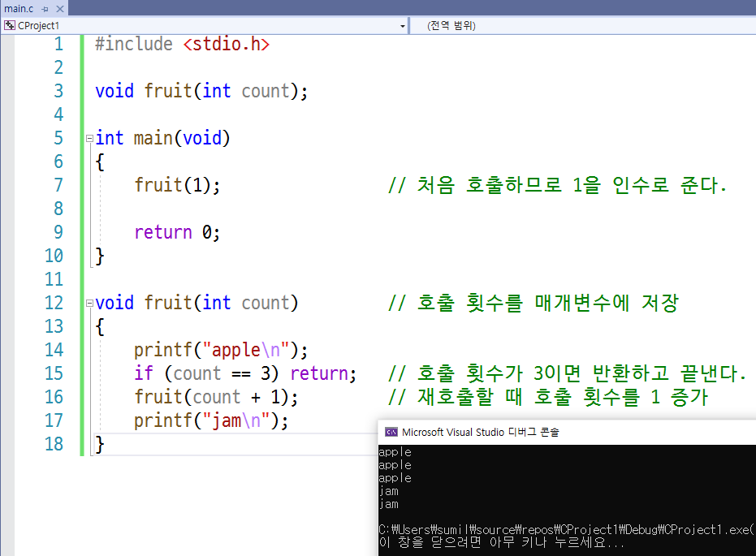Click the CProject1.exe path in the console
756x556 pixels.
(x=567, y=530)
